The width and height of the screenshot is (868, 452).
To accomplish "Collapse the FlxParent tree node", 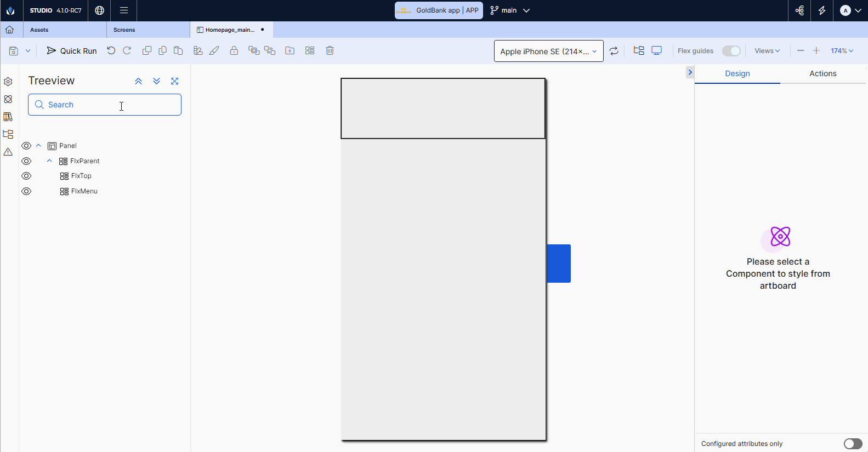I will click(49, 161).
